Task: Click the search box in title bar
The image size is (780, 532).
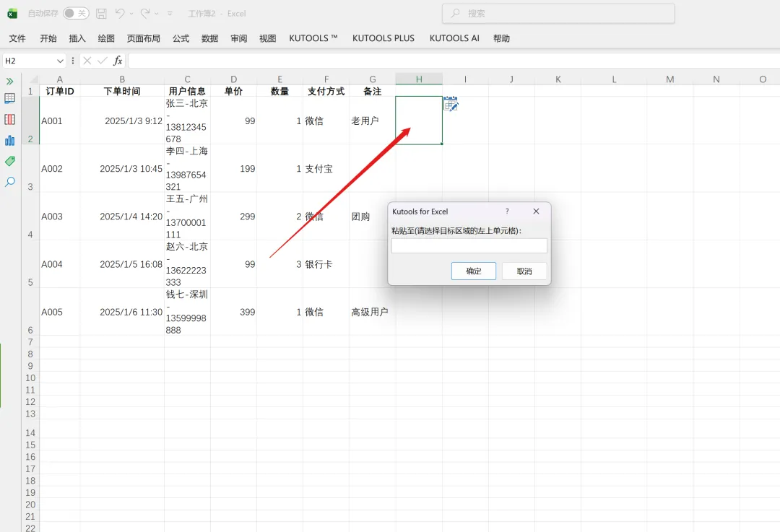Action: click(558, 14)
